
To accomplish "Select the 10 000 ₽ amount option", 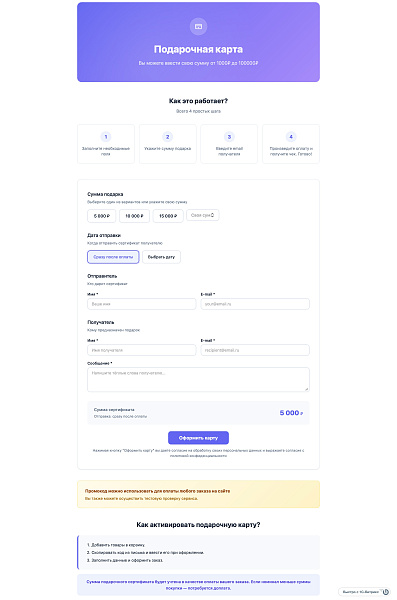I will pos(134,216).
